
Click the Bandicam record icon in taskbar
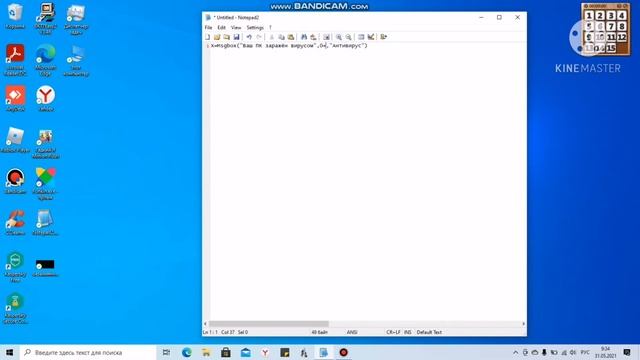(x=344, y=352)
